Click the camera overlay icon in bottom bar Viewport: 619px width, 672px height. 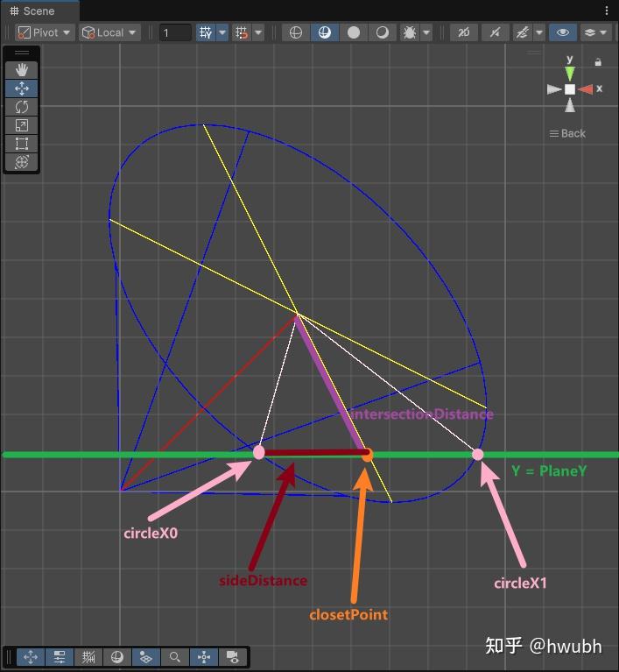(233, 657)
